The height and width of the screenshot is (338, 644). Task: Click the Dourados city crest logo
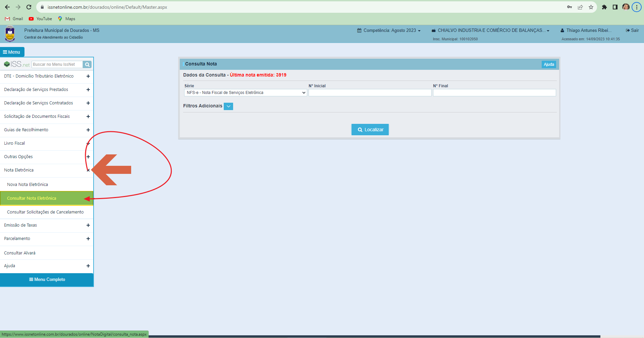10,34
